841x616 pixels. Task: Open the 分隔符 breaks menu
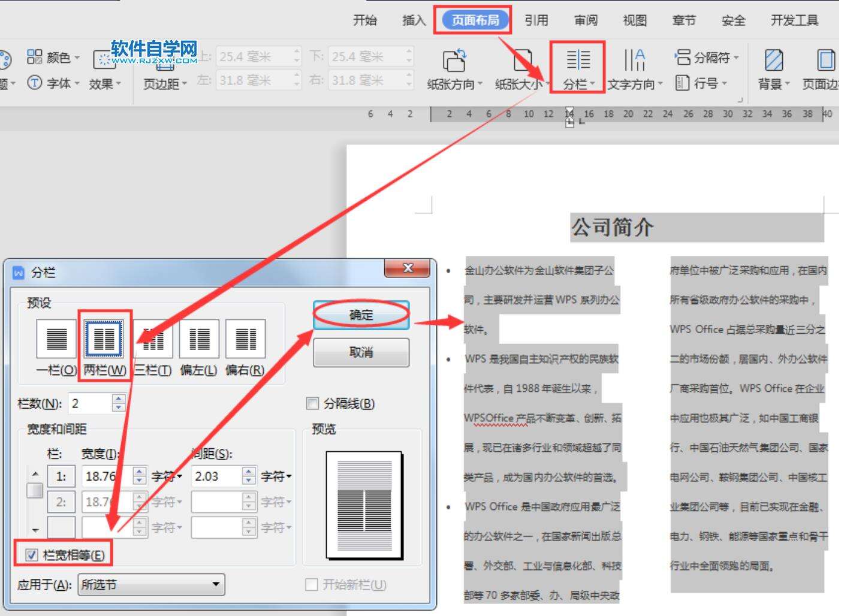click(707, 58)
